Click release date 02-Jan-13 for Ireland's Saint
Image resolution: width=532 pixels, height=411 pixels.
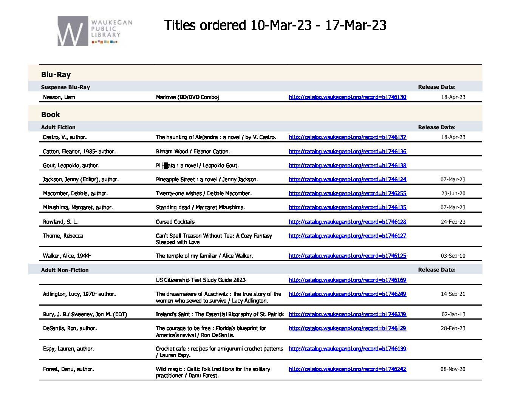[x=453, y=314]
